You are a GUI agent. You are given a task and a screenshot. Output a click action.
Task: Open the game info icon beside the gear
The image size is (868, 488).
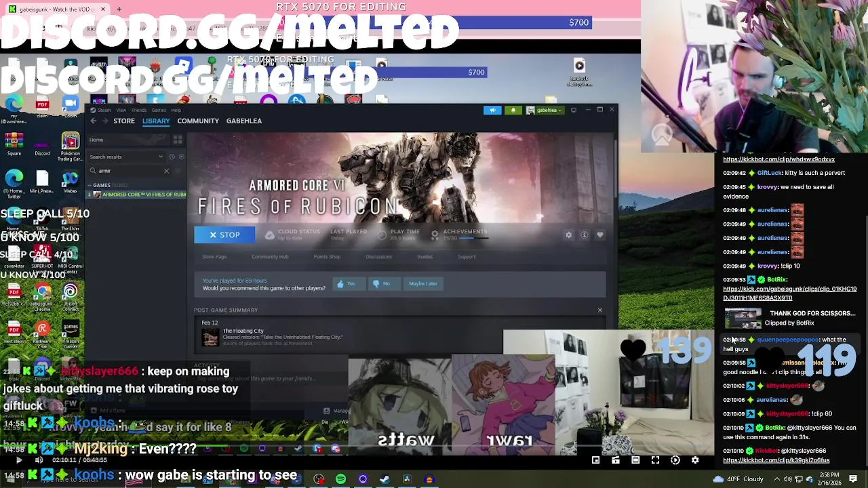(585, 235)
